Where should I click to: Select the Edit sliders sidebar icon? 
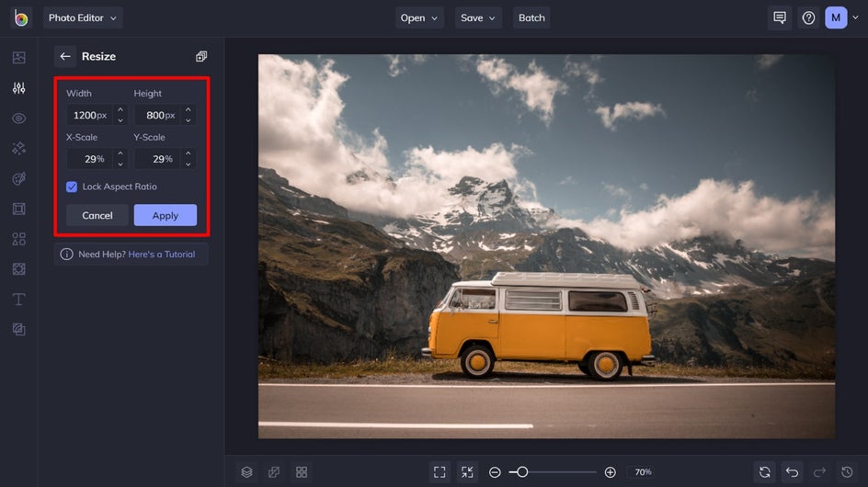tap(18, 88)
